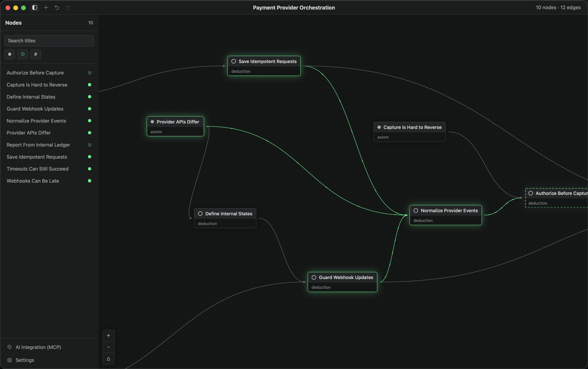Select Webhooks Can Be Late in list
Image resolution: width=588 pixels, height=369 pixels.
[49, 181]
